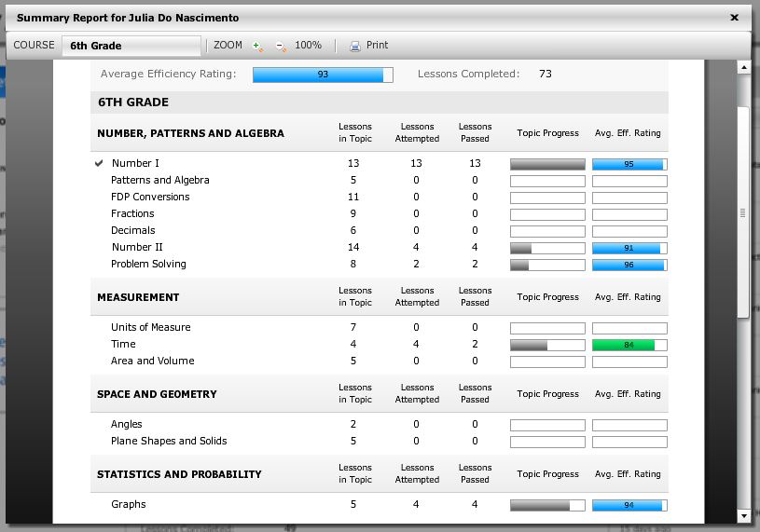760x532 pixels.
Task: Select the Graphs topic
Action: (x=129, y=504)
